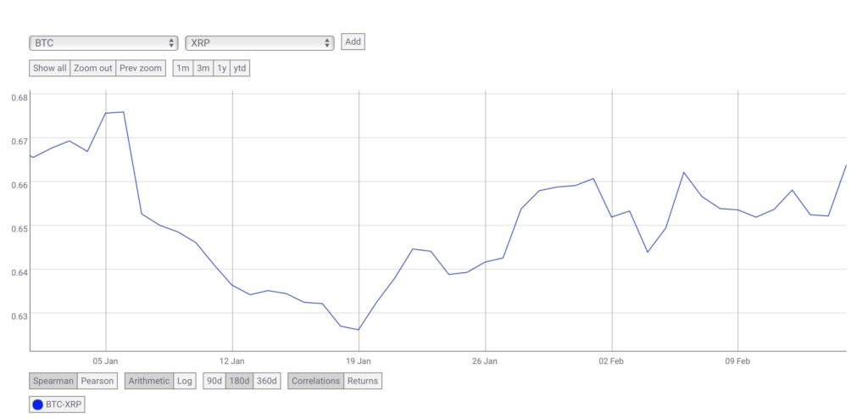Image resolution: width=868 pixels, height=419 pixels.
Task: Switch to Pearson correlation method
Action: pyautogui.click(x=97, y=381)
